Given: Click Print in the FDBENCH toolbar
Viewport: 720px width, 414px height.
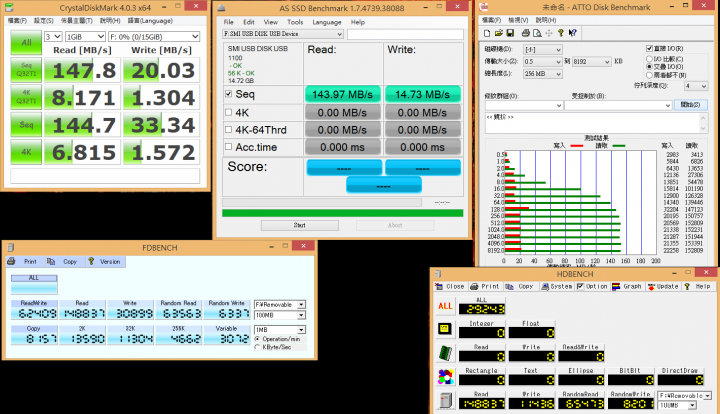Looking at the screenshot, I should pyautogui.click(x=23, y=262).
